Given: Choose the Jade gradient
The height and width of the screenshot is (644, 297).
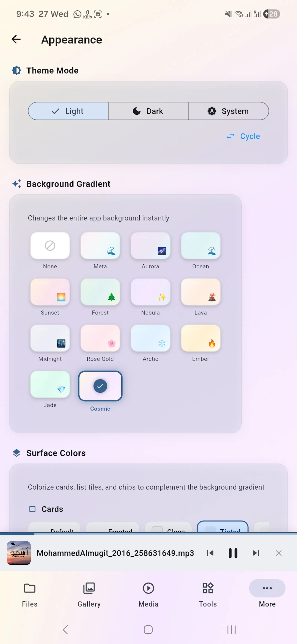Looking at the screenshot, I should [x=50, y=384].
